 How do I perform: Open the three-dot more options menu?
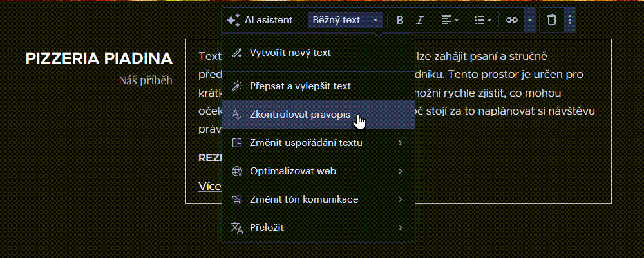click(569, 20)
